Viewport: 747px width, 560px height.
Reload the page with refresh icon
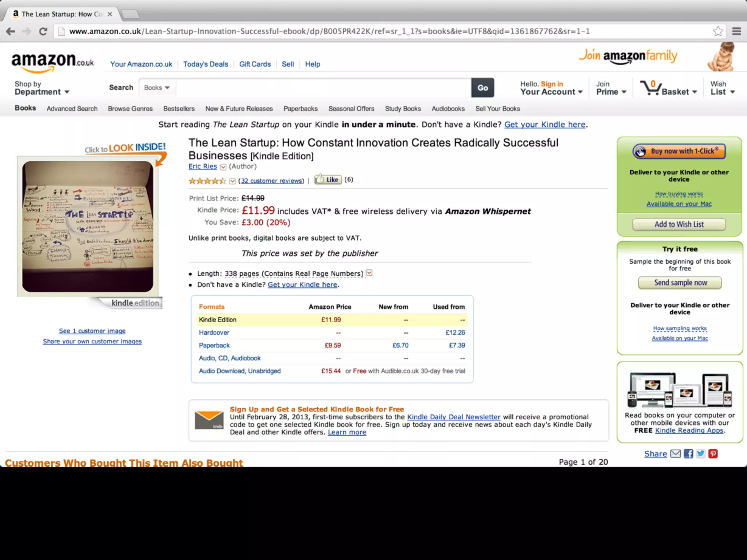pyautogui.click(x=43, y=31)
